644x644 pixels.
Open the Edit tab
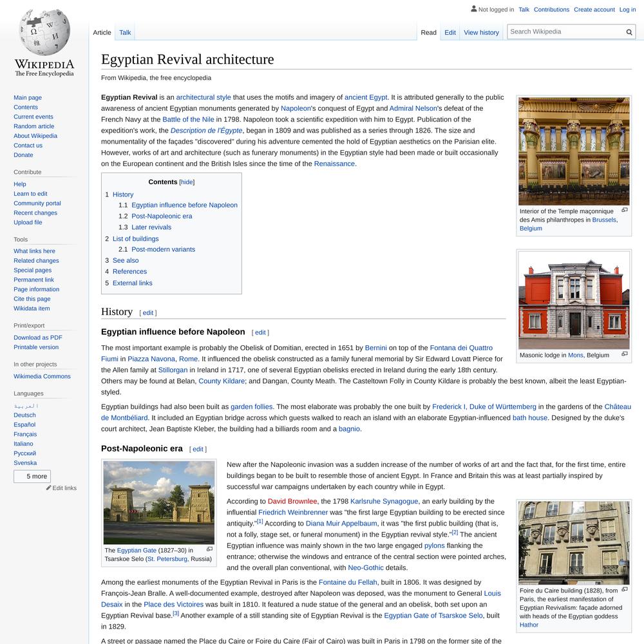tap(450, 32)
